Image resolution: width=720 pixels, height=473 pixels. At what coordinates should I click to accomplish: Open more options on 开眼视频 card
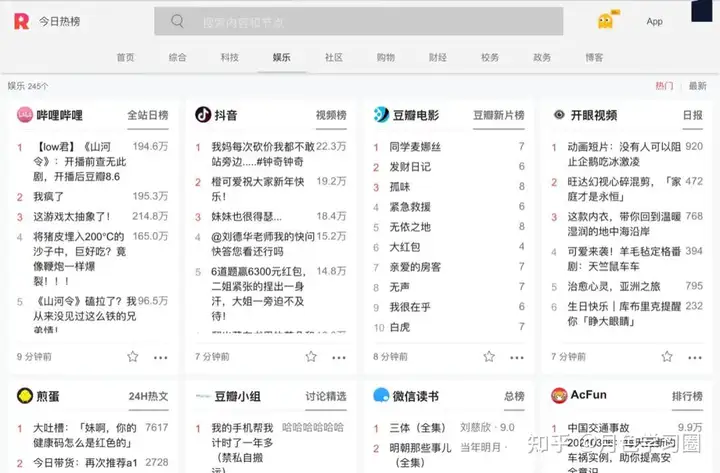[695, 358]
